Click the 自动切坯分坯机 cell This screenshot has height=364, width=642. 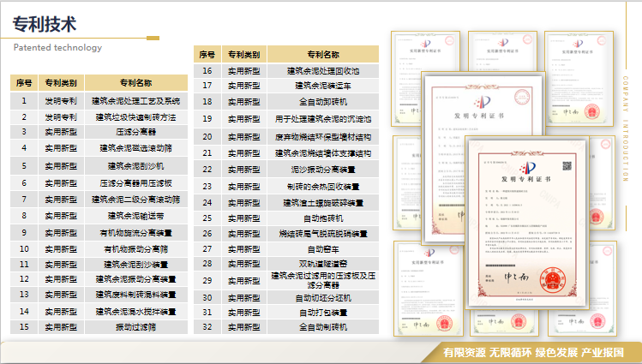pyautogui.click(x=323, y=298)
